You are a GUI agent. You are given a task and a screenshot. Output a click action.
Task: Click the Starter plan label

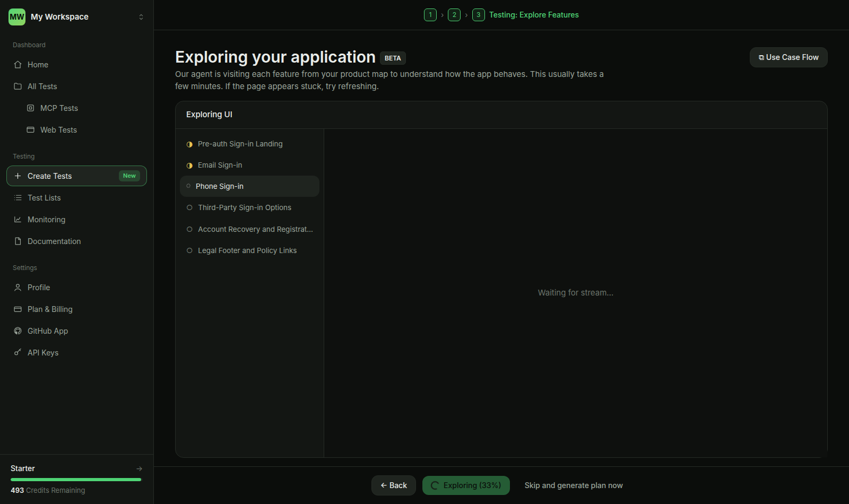click(x=23, y=468)
